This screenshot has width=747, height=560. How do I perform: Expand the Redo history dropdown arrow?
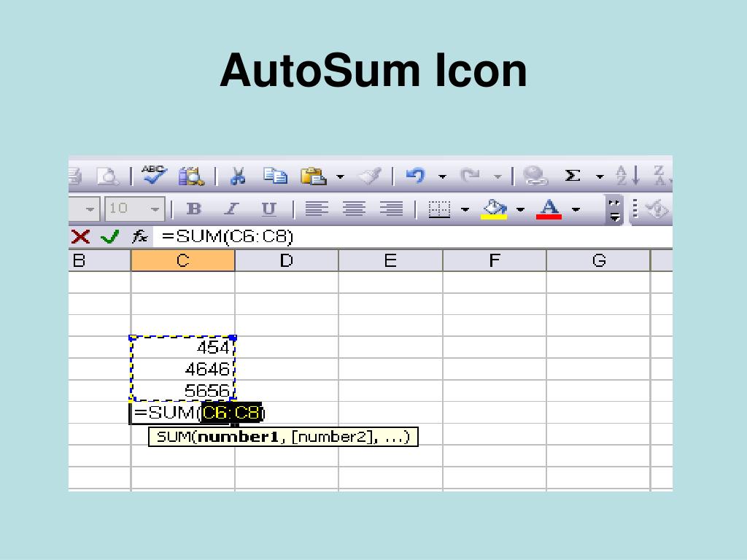pos(498,176)
